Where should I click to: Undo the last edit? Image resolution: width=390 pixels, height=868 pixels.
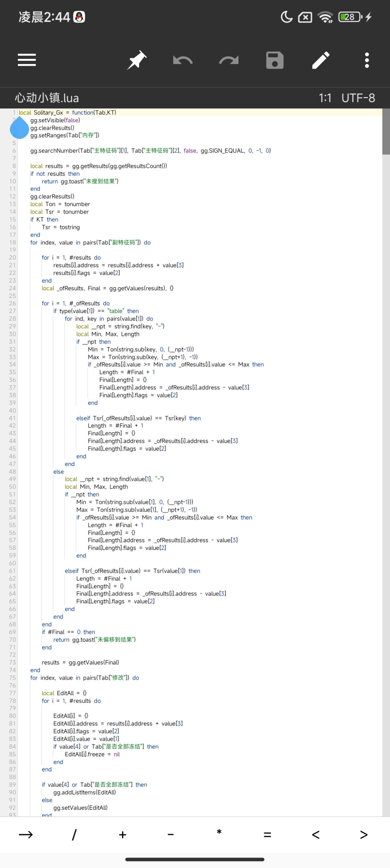(x=183, y=60)
